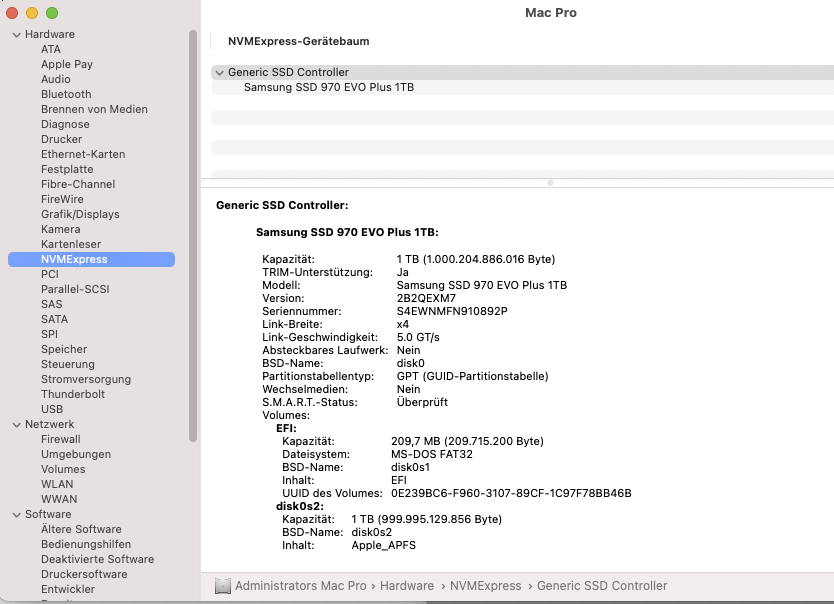Click the Generic SSD Controller heading in details
The width and height of the screenshot is (834, 604).
[x=282, y=205]
